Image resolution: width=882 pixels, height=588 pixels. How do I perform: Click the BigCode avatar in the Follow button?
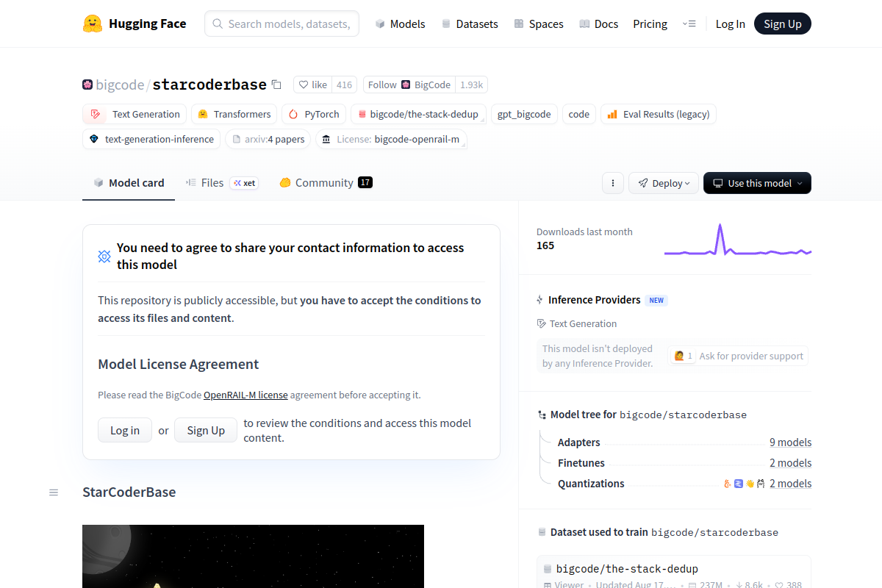pos(406,85)
